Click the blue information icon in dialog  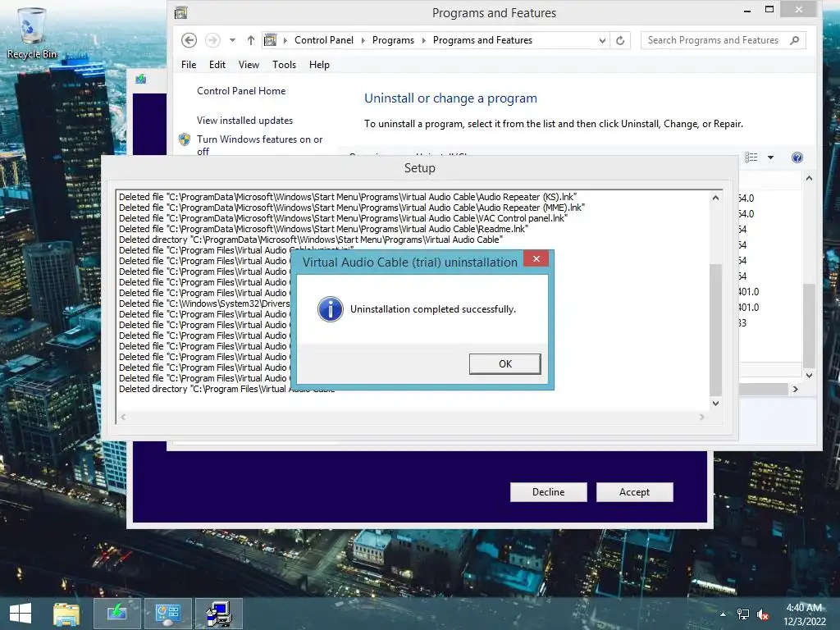click(x=330, y=309)
